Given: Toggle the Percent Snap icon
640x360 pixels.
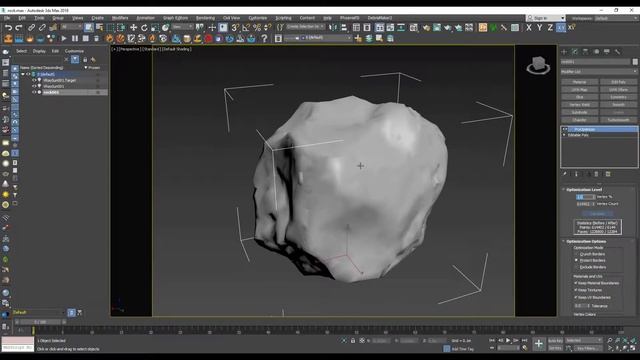Looking at the screenshot, I should (257, 27).
